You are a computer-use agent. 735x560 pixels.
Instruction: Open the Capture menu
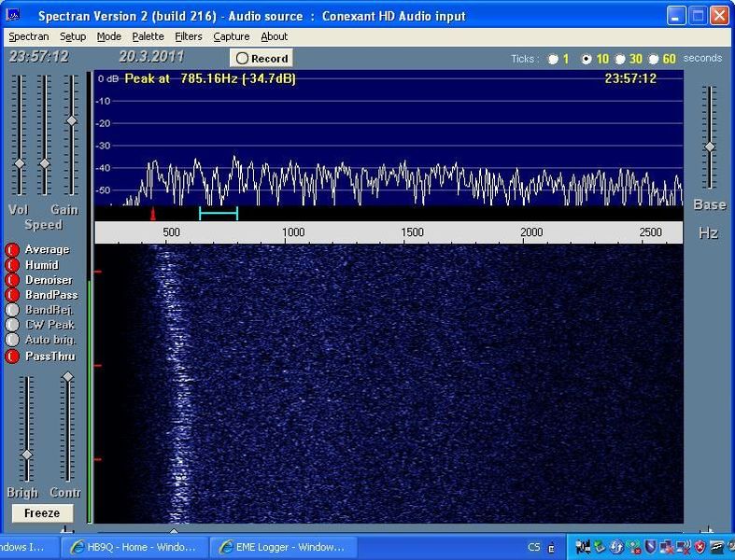[232, 36]
